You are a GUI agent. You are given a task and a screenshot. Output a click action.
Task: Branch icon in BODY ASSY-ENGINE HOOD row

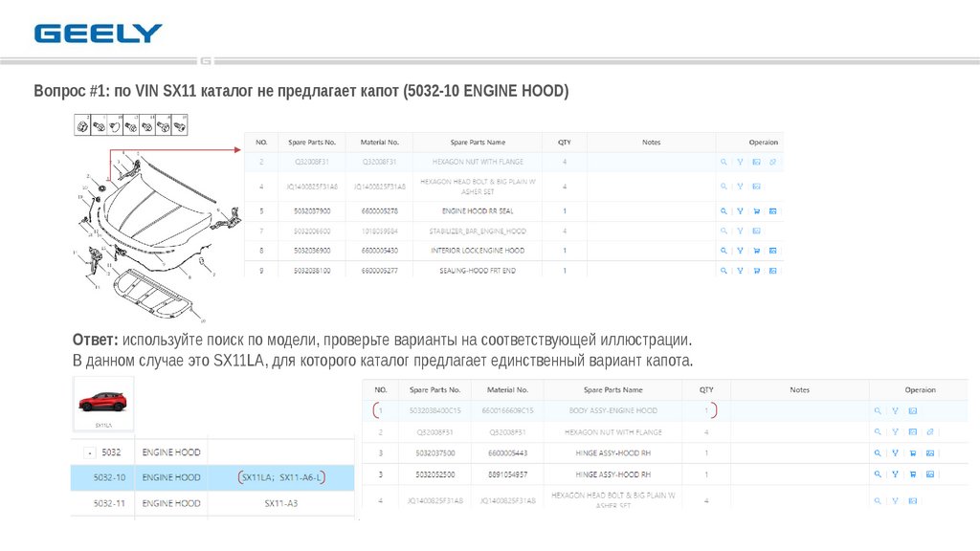click(895, 411)
